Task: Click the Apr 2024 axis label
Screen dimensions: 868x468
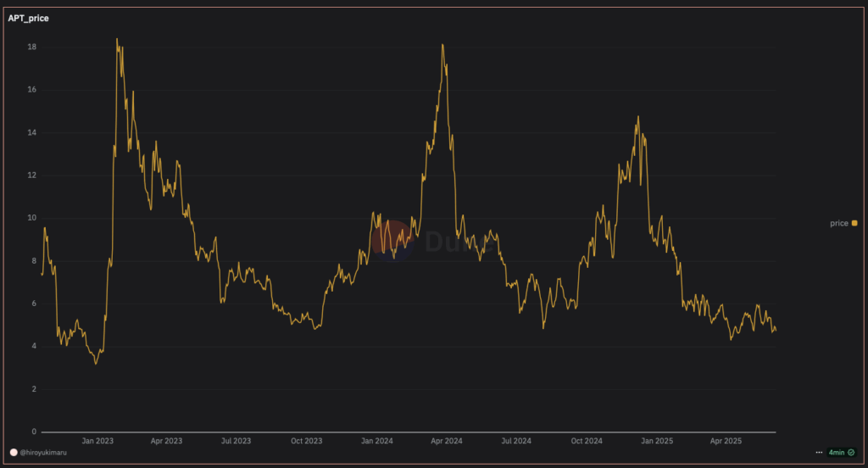Action: [446, 441]
